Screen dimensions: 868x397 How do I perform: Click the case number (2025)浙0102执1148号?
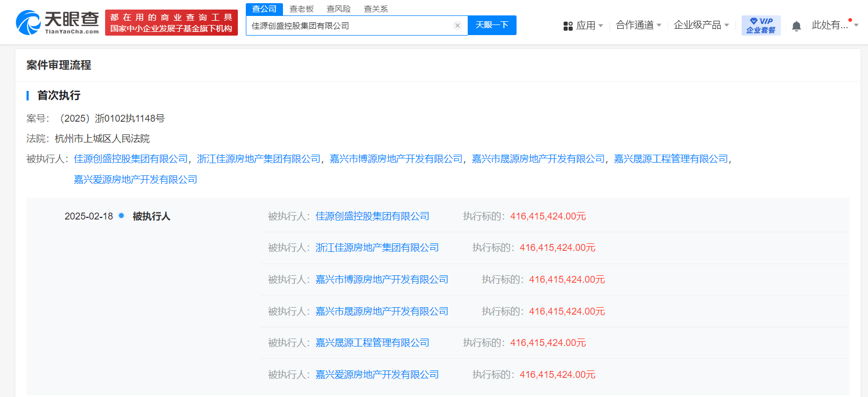pyautogui.click(x=111, y=119)
